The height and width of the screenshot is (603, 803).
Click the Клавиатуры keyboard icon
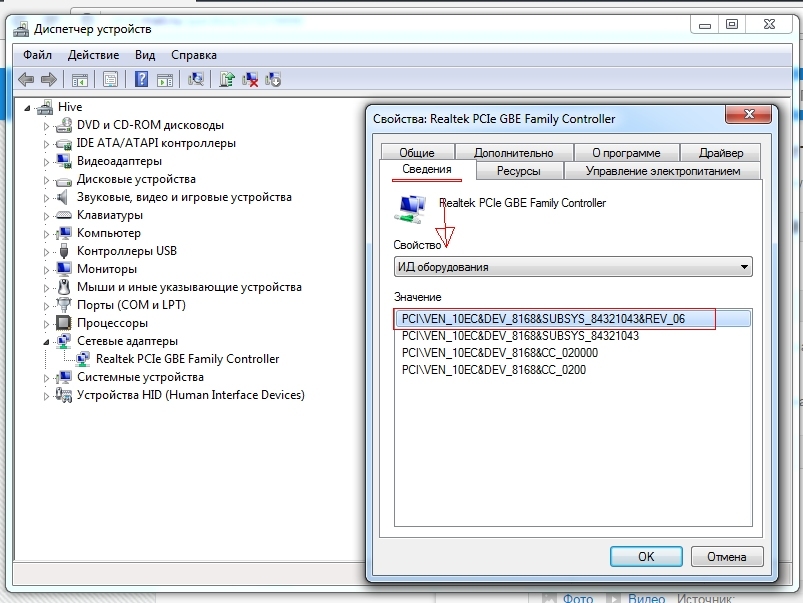[x=64, y=215]
